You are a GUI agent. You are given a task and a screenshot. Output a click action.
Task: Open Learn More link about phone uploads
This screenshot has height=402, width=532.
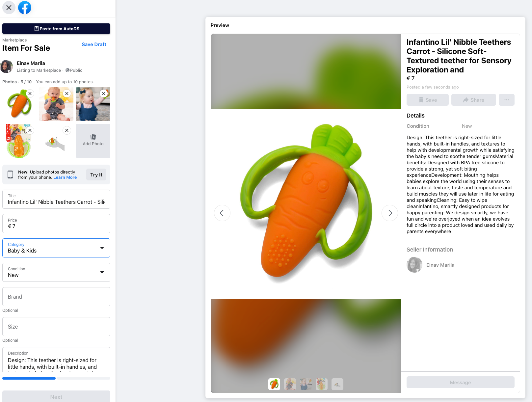coord(65,177)
